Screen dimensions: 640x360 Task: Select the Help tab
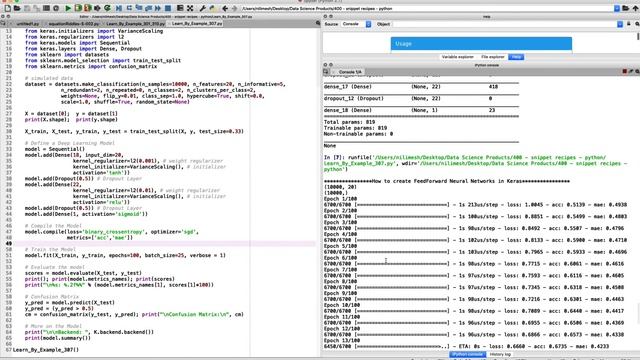click(516, 57)
